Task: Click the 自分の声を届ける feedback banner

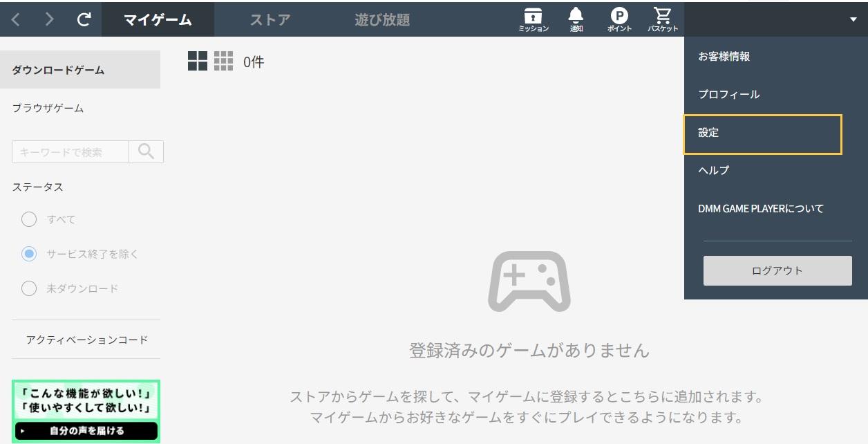Action: [86, 429]
